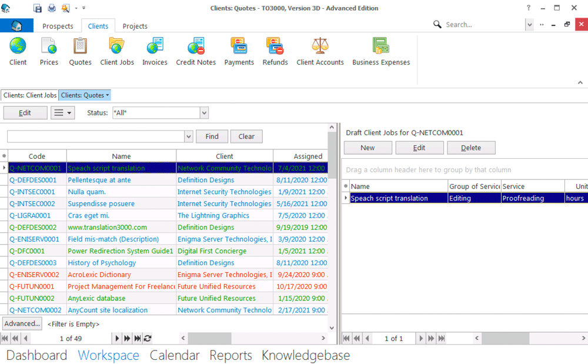Go to the next page in the quotes navigator

pyautogui.click(x=127, y=338)
